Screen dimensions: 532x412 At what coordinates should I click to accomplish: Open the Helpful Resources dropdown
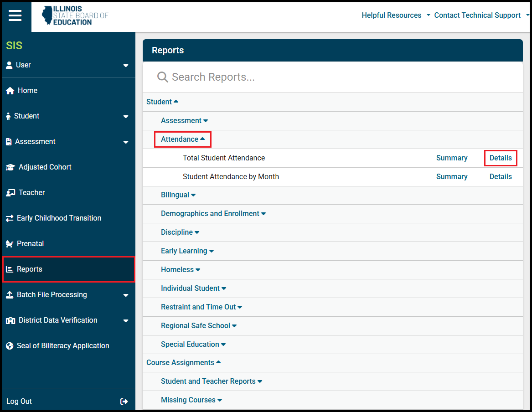pyautogui.click(x=395, y=15)
